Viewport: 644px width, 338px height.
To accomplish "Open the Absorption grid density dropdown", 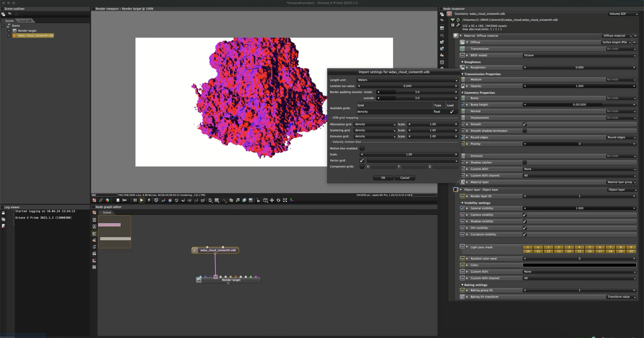I will click(375, 124).
